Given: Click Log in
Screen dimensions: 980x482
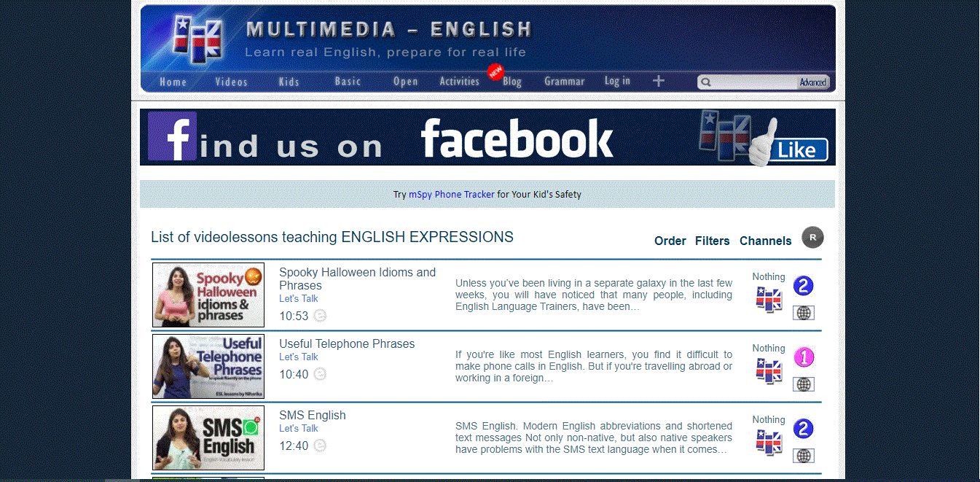Looking at the screenshot, I should (617, 81).
